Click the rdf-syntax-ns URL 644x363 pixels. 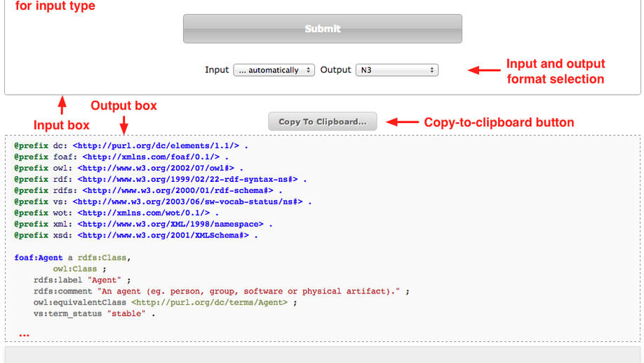(187, 179)
